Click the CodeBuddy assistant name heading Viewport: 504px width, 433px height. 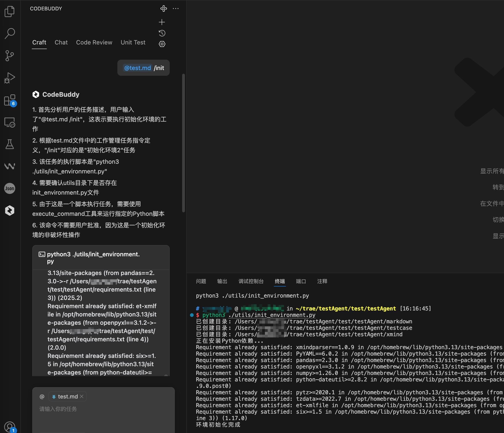(61, 94)
